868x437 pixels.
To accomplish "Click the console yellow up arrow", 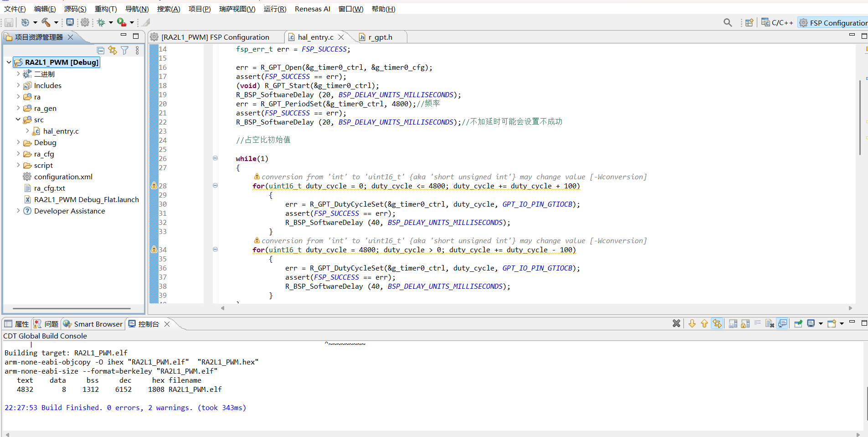I will point(704,323).
